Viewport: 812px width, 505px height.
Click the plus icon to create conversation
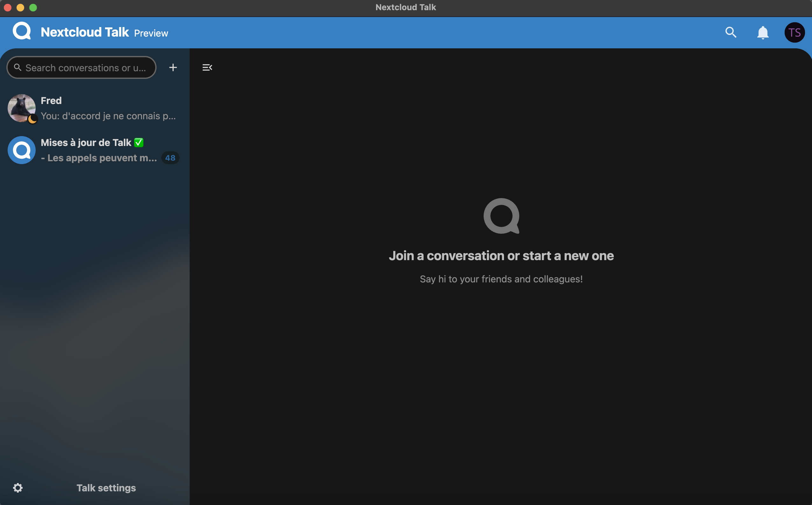[173, 67]
